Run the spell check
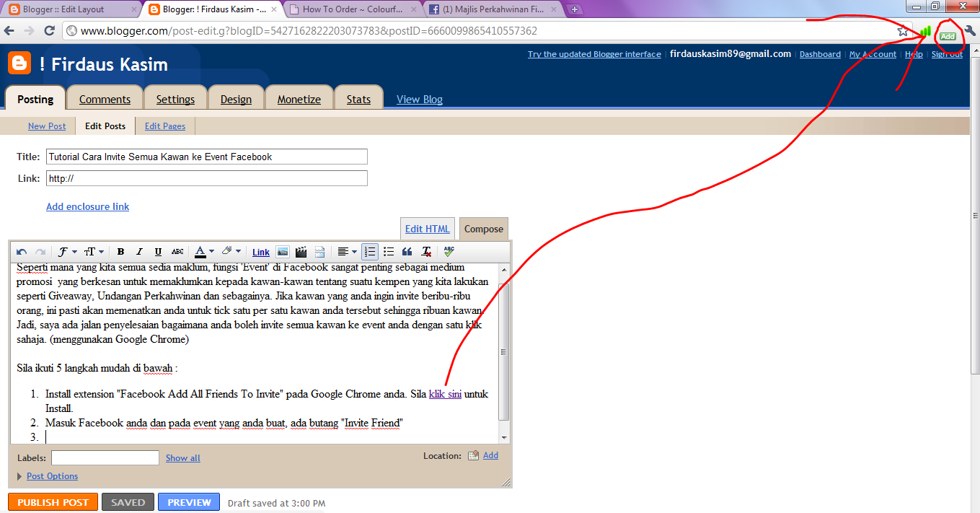The height and width of the screenshot is (513, 980). [449, 252]
